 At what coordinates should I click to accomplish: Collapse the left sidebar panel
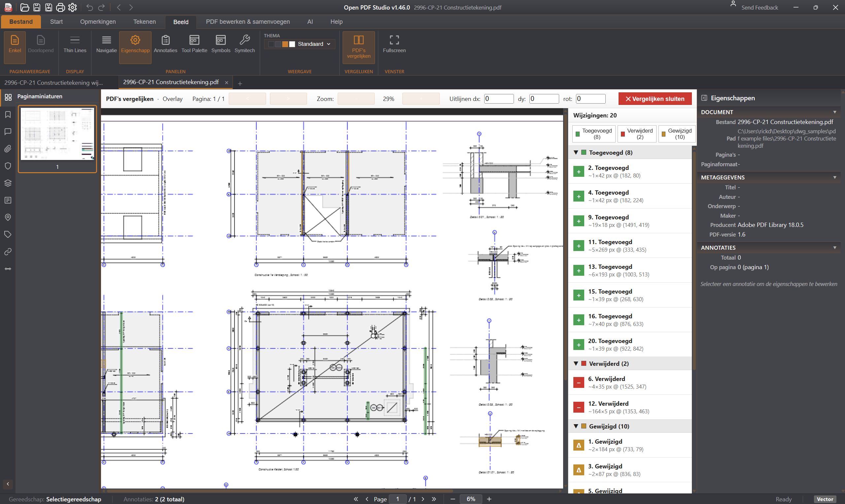[8, 484]
